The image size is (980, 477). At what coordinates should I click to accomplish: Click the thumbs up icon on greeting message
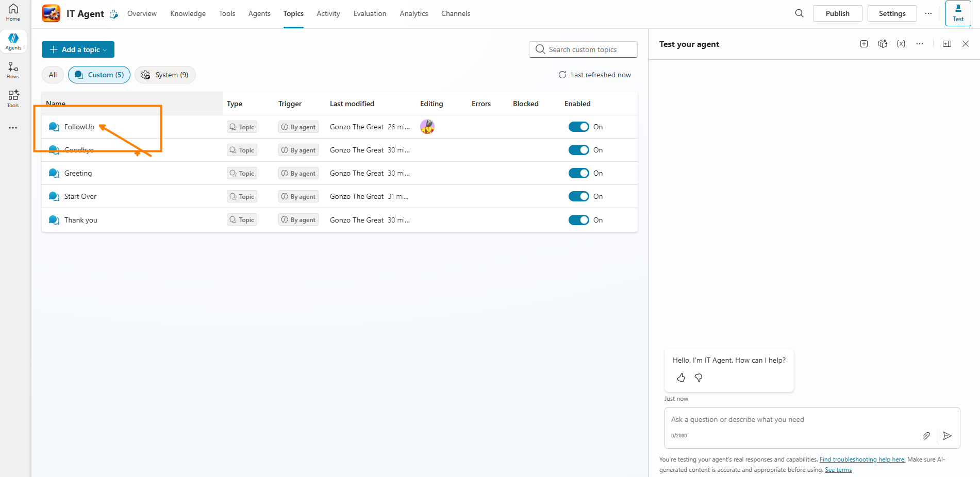coord(681,378)
